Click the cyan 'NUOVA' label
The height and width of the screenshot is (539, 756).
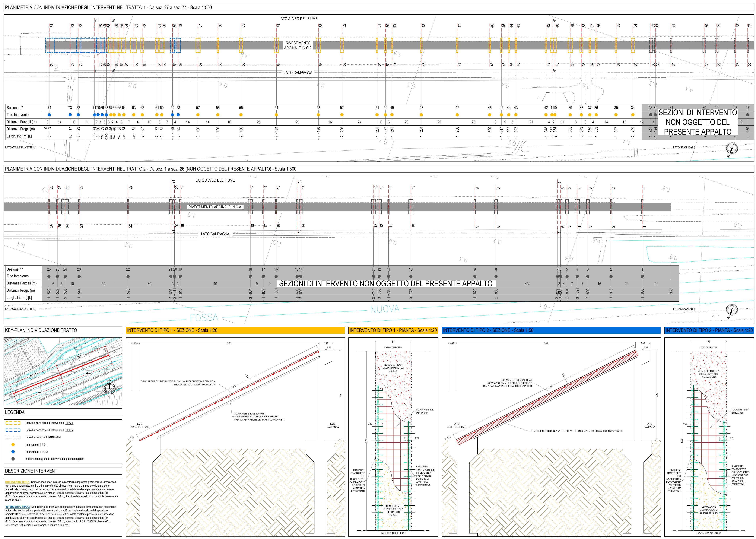[x=385, y=309]
